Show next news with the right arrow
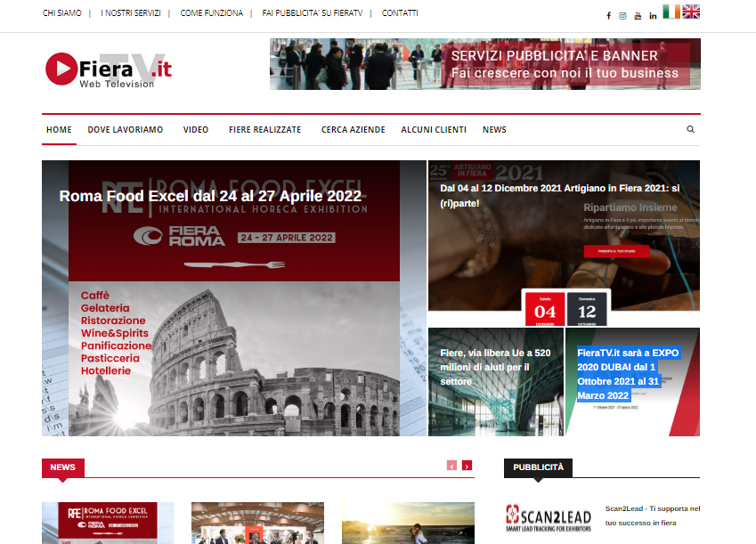The height and width of the screenshot is (544, 756). pyautogui.click(x=467, y=466)
